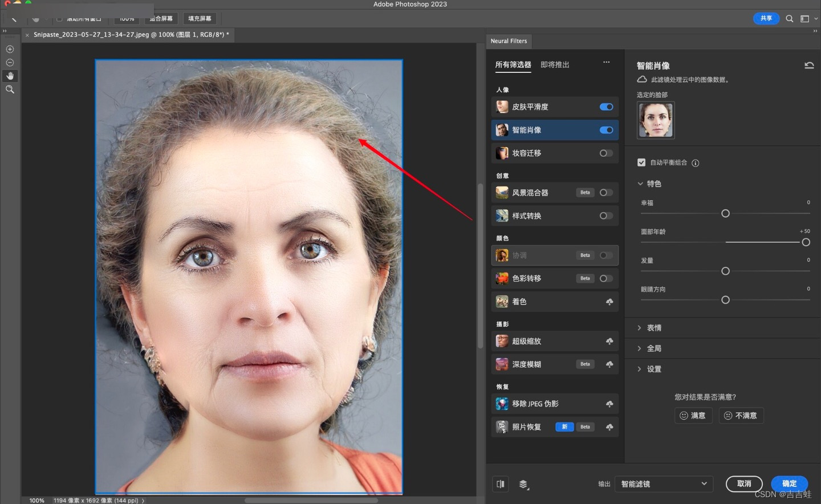Expand the 表情 section
The image size is (821, 504).
point(639,328)
